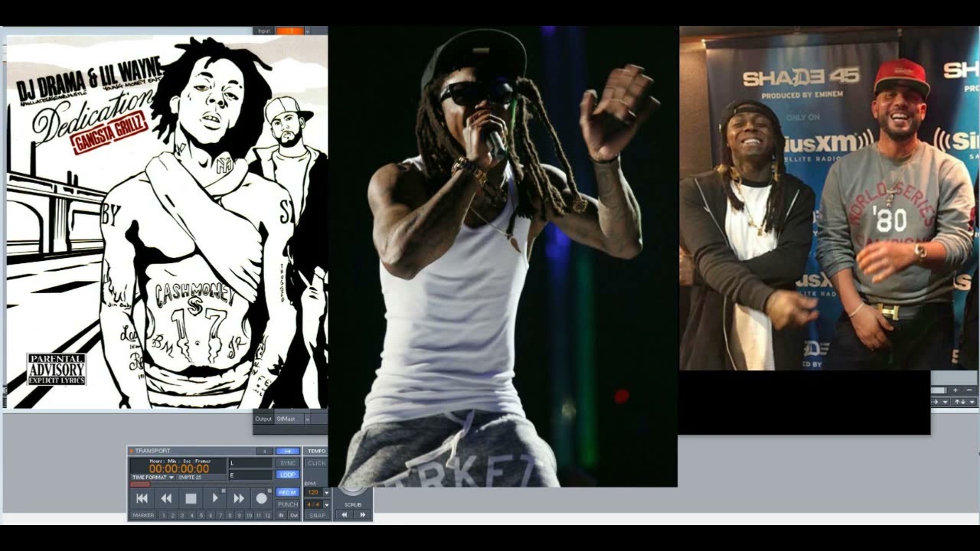Stop playback with the square button
The height and width of the screenshot is (551, 980).
coord(191,498)
